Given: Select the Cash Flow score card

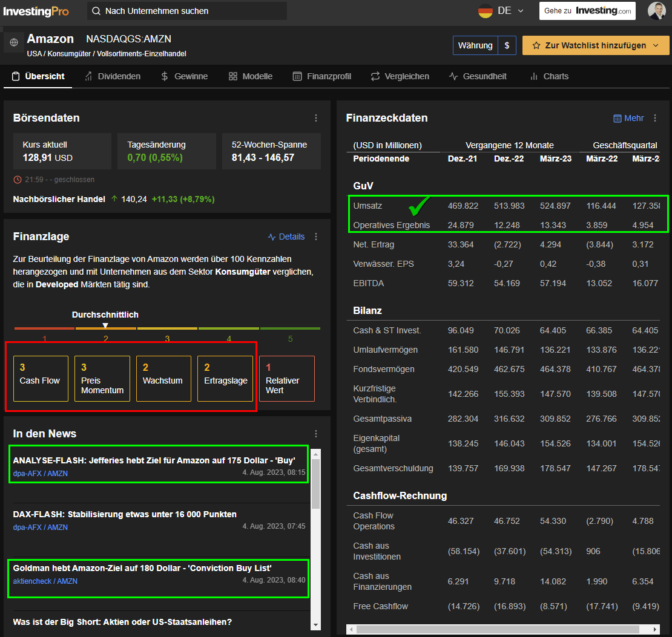Looking at the screenshot, I should [x=41, y=379].
